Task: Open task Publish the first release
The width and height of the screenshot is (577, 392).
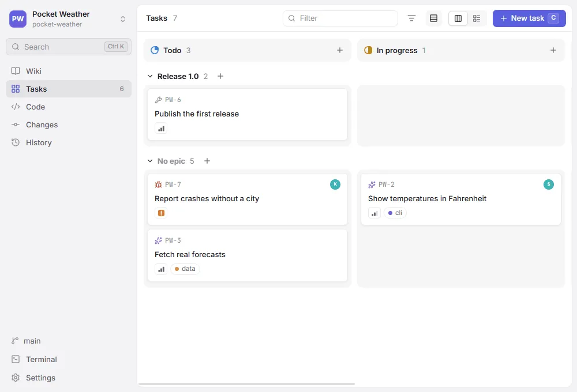Action: 248,114
